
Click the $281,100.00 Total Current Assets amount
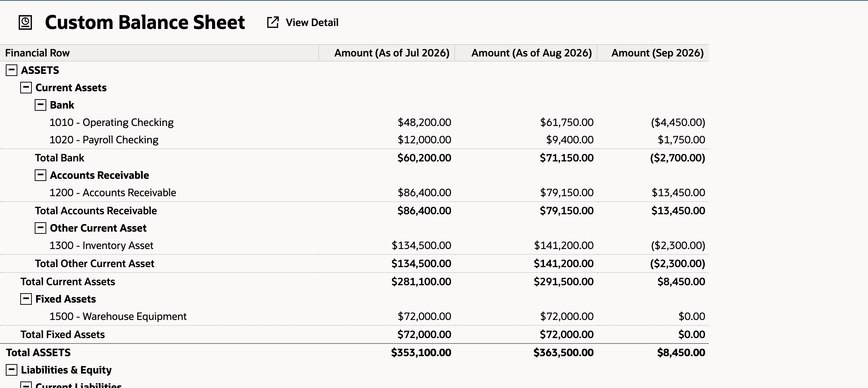[x=421, y=282]
